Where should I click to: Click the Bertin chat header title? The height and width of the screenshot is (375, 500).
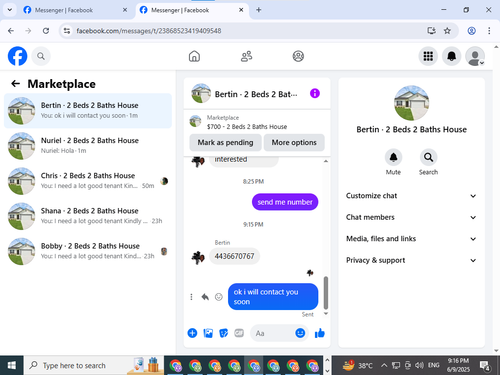pyautogui.click(x=256, y=94)
